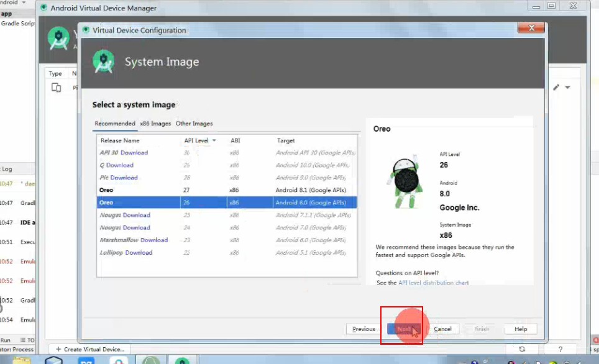
Task: Switch to the Other Images tab
Action: [x=194, y=124]
